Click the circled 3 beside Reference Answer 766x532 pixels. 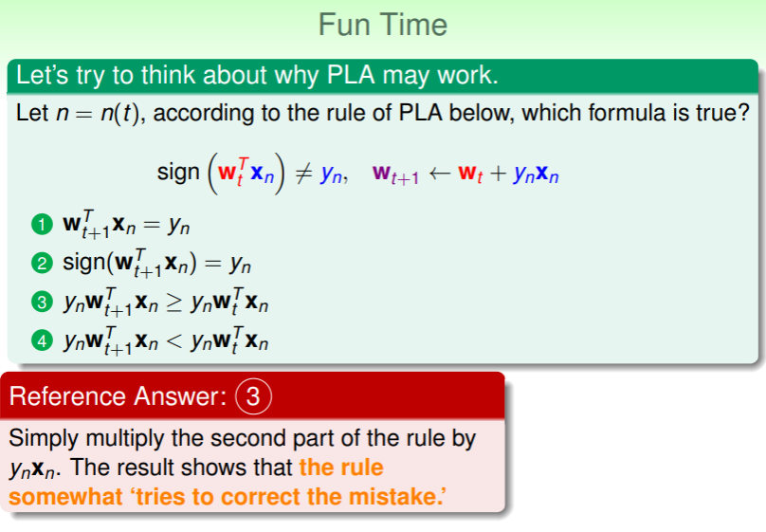(x=253, y=395)
